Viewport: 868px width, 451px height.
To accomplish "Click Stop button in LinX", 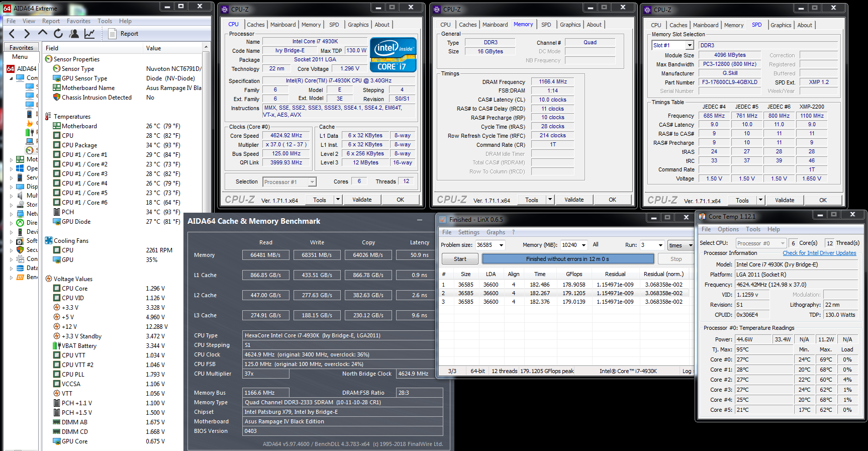I will coord(676,259).
